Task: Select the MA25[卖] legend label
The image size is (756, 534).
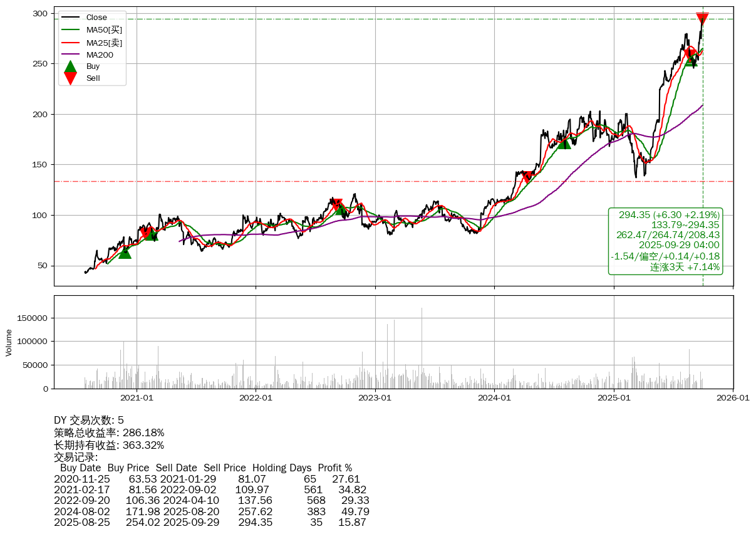Action: [x=104, y=43]
